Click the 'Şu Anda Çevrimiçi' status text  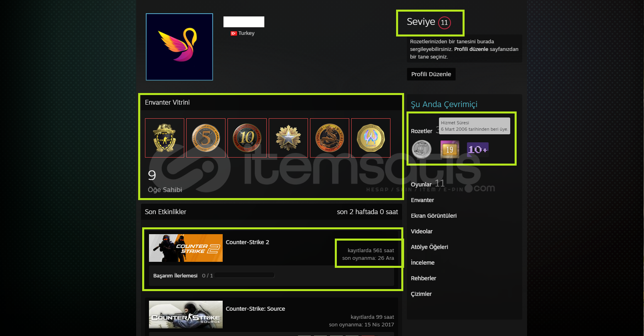[444, 104]
